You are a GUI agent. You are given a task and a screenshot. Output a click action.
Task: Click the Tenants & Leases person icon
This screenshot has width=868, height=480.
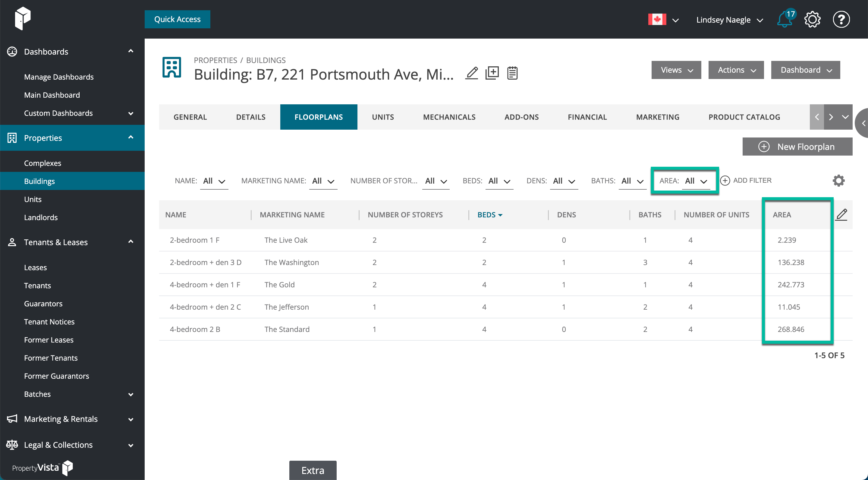(12, 242)
